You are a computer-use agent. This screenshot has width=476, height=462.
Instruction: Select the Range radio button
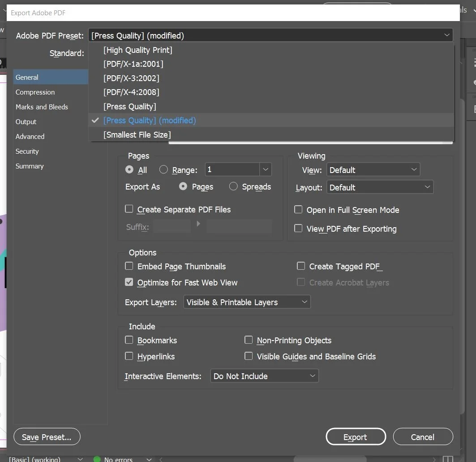(163, 169)
